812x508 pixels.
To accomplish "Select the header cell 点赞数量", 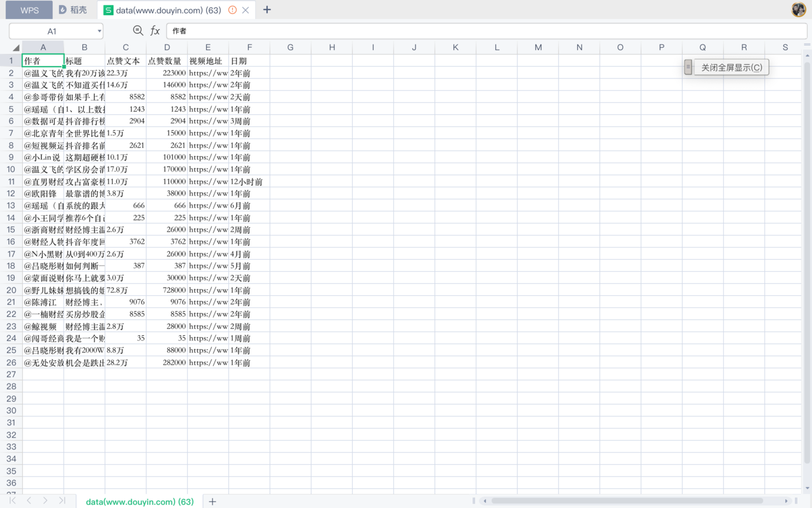I will (x=167, y=61).
